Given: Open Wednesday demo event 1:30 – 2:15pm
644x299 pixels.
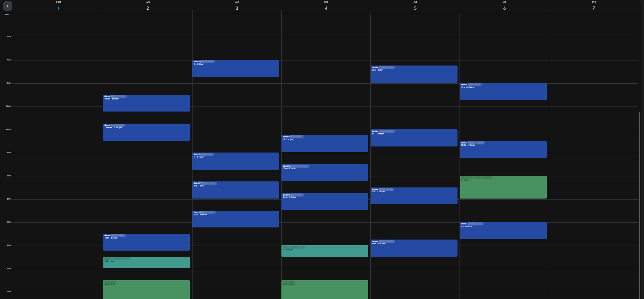Looking at the screenshot, I should click(x=325, y=173).
